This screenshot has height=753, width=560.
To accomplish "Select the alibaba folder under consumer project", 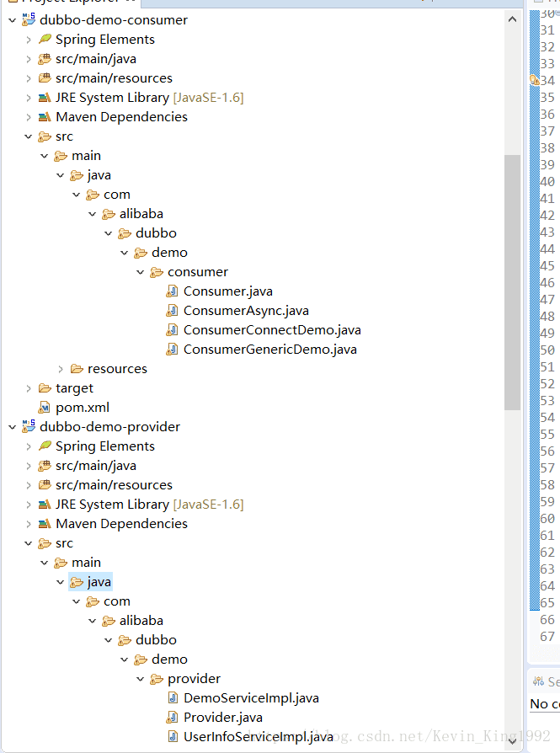I will (x=141, y=214).
